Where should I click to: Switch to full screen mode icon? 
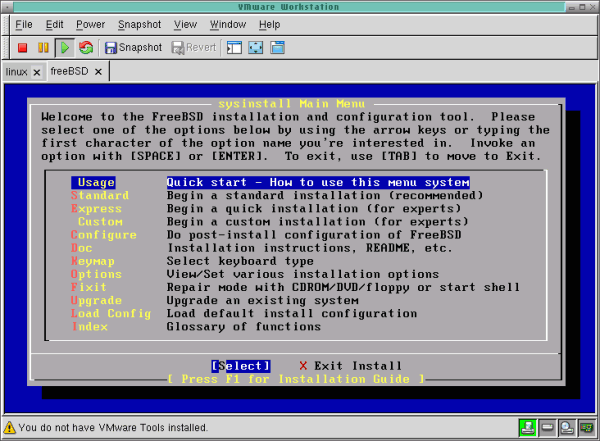coord(256,47)
